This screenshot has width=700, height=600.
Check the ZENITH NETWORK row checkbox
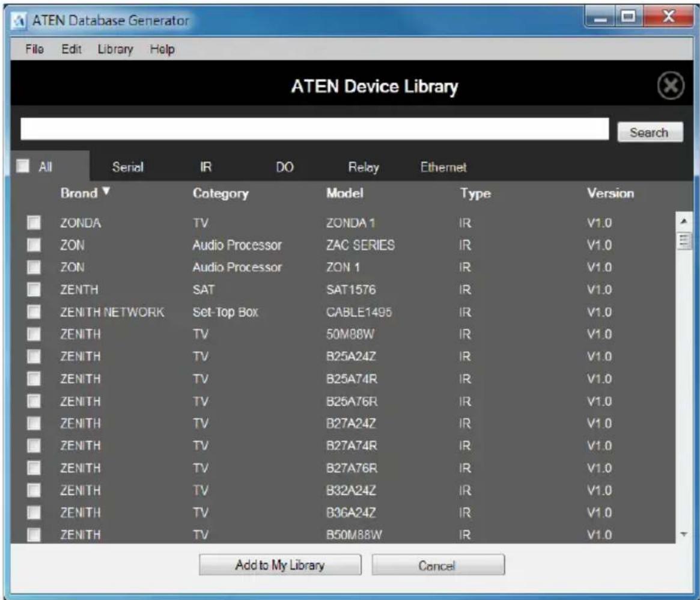click(34, 311)
